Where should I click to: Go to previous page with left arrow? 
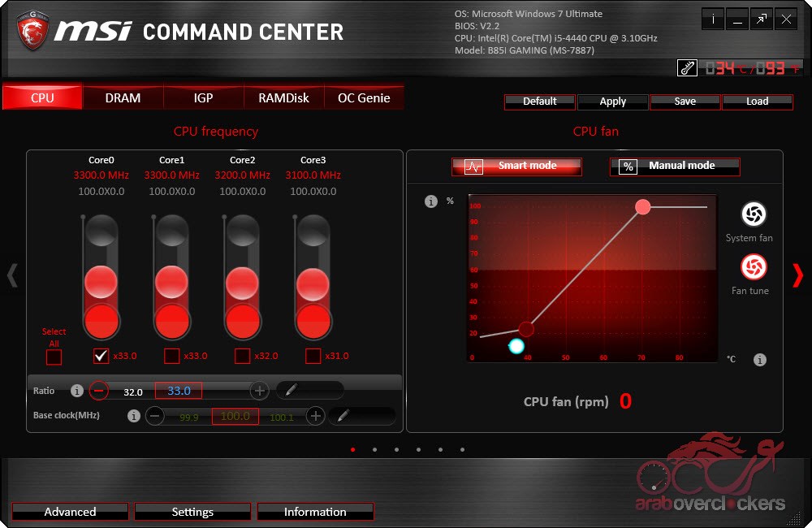(x=12, y=275)
